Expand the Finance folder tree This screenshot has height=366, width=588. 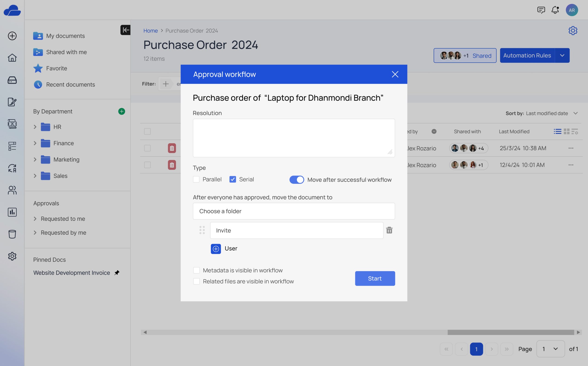click(35, 143)
